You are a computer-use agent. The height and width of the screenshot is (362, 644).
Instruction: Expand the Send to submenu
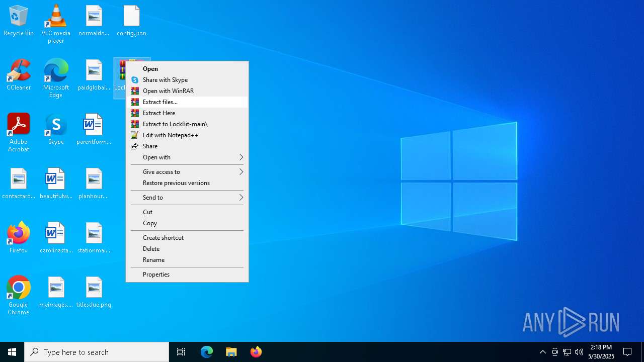click(187, 198)
